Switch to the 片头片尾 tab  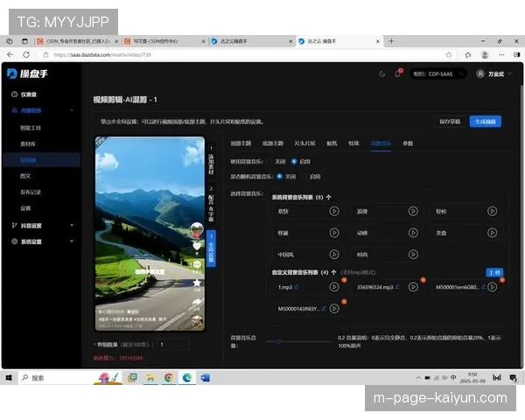click(x=304, y=143)
